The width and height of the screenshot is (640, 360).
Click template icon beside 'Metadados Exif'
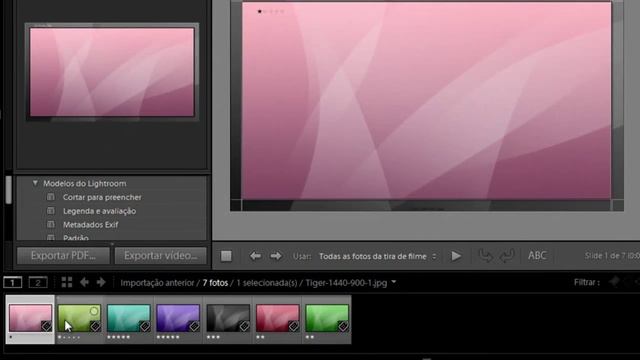(x=51, y=224)
